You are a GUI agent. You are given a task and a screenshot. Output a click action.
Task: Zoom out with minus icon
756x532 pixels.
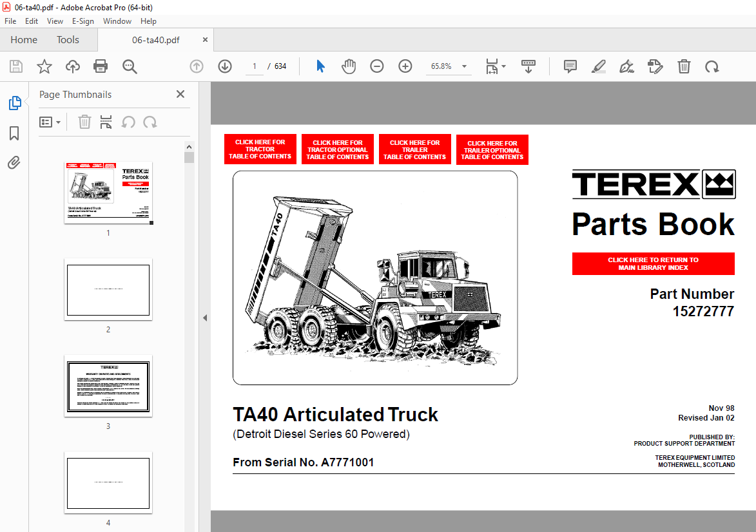(377, 66)
